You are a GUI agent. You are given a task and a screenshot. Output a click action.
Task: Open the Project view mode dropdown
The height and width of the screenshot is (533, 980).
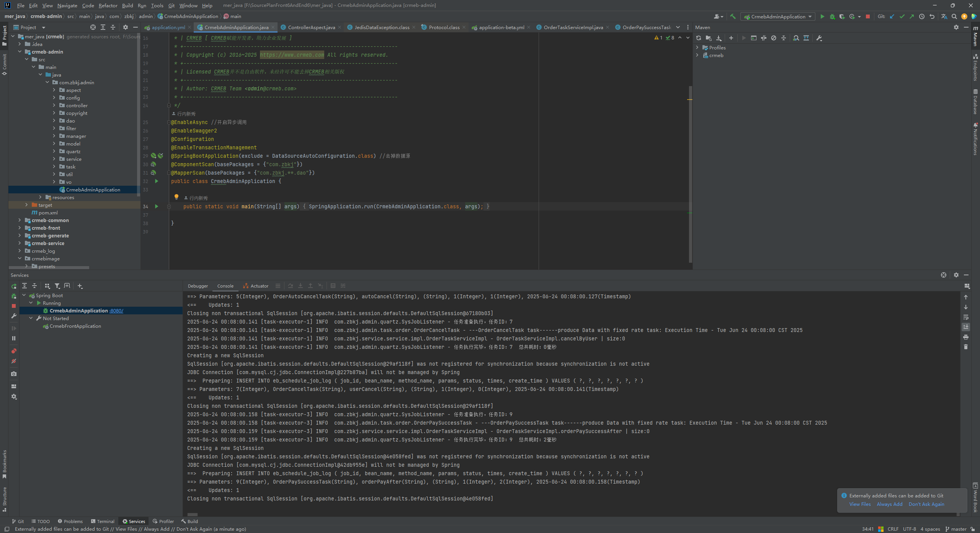29,27
